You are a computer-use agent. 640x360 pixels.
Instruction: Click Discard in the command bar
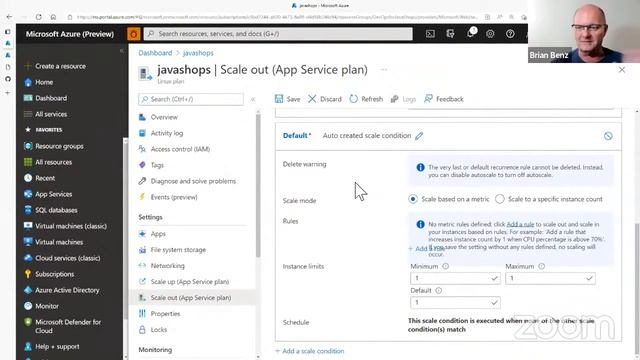(x=325, y=99)
